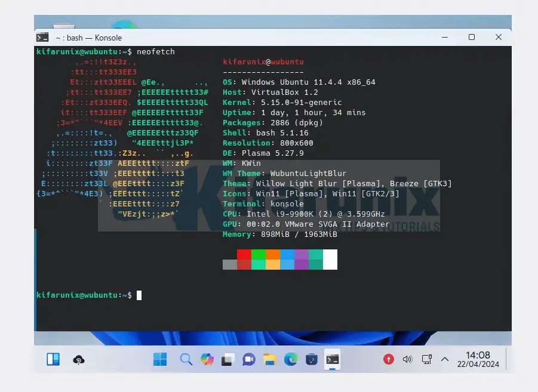Click the Konsole title bar window icon
538x392 pixels.
pyautogui.click(x=44, y=37)
